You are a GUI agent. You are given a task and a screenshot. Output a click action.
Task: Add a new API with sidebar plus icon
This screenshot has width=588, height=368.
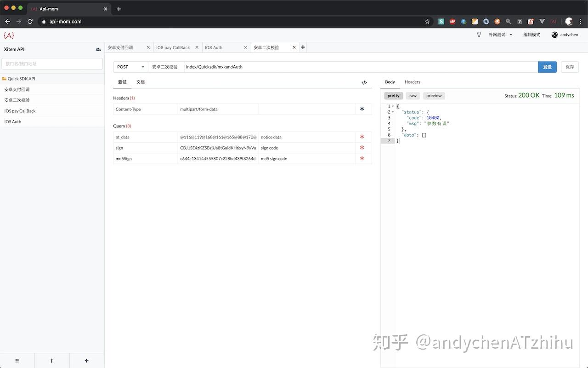point(86,361)
